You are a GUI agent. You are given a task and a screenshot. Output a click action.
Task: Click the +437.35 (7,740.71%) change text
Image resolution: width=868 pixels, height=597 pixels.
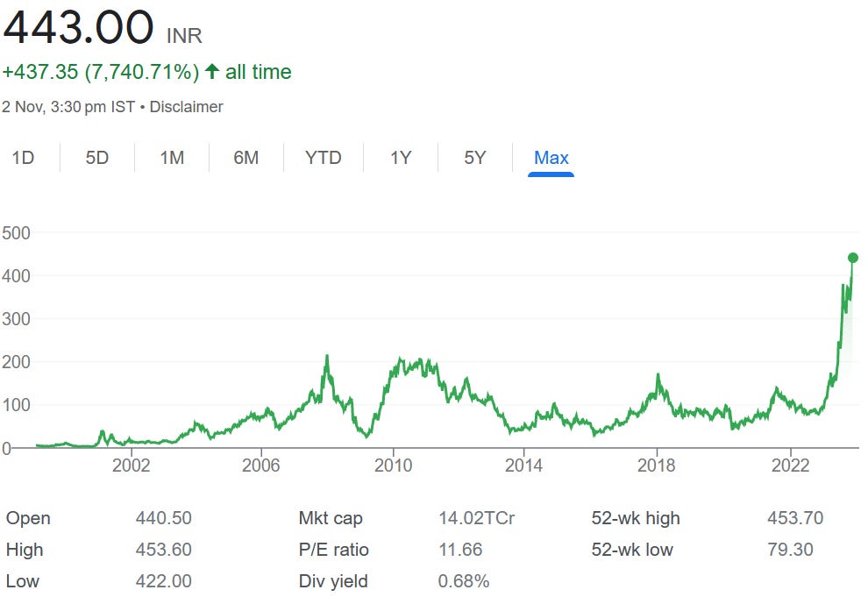pyautogui.click(x=101, y=72)
